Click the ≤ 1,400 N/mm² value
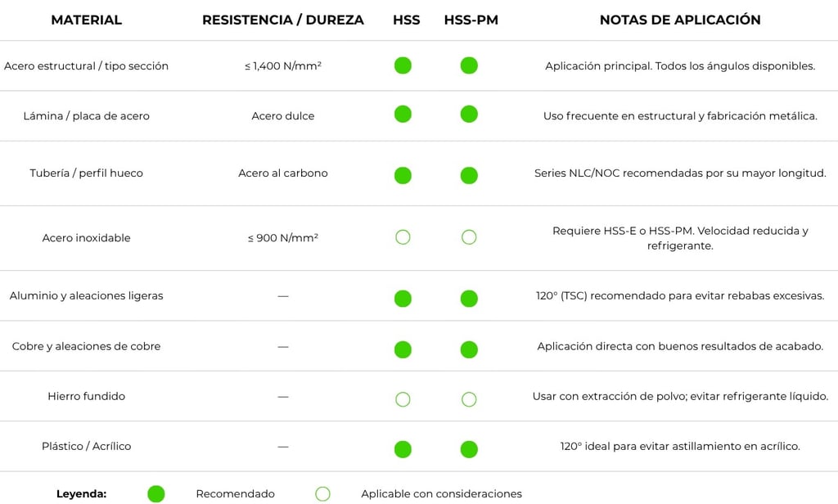The height and width of the screenshot is (504, 838). [282, 65]
